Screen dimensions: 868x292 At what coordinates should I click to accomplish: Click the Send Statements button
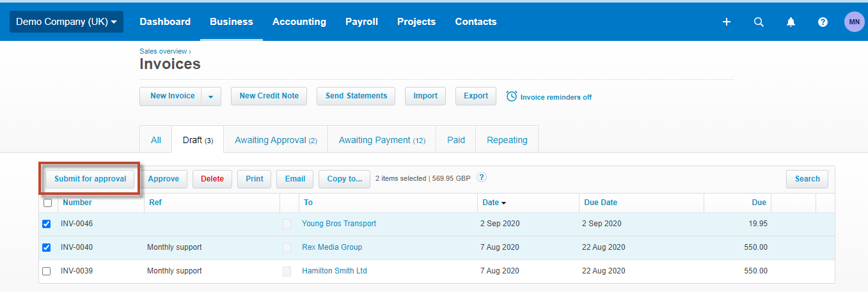click(x=356, y=96)
